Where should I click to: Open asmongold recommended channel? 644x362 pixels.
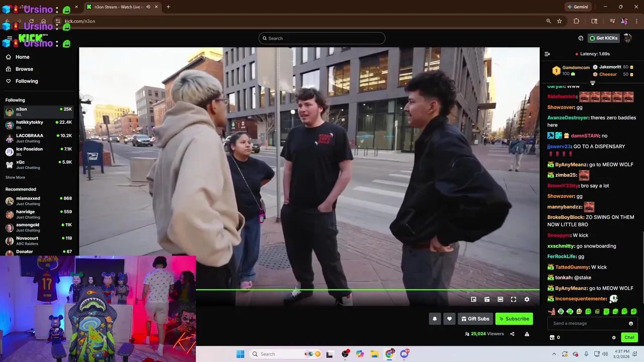tap(38, 227)
